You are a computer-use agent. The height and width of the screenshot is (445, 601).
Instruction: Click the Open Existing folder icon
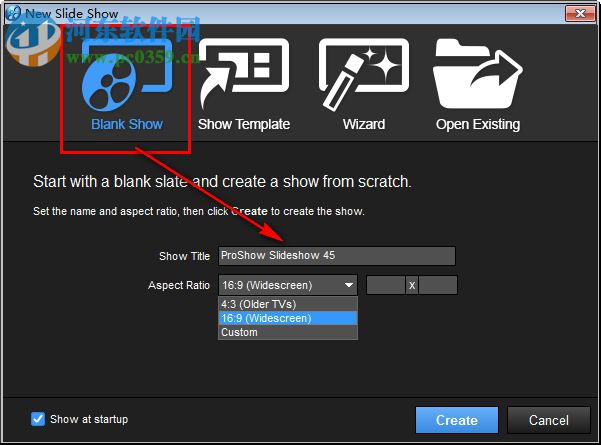coord(478,74)
